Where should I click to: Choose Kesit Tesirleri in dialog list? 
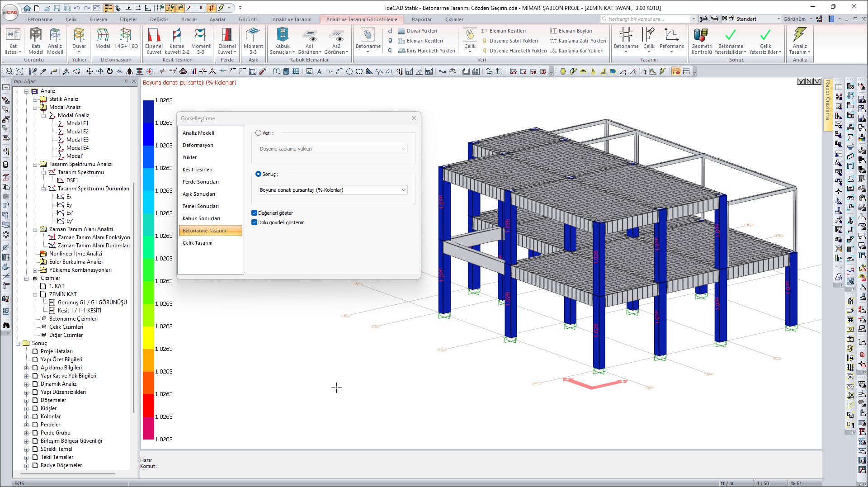click(x=198, y=170)
